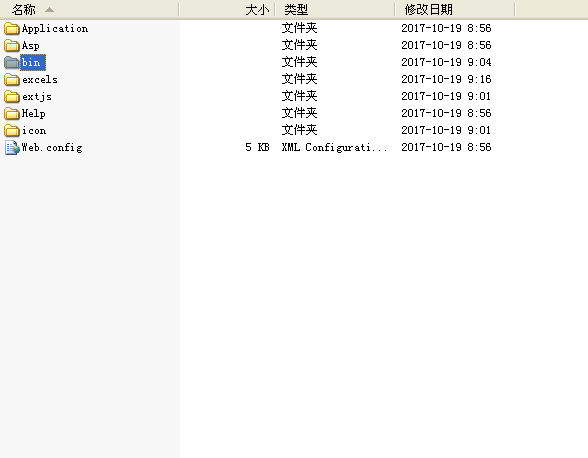588x458 pixels.
Task: Click 文件夹 type in extjs row
Action: (x=300, y=96)
